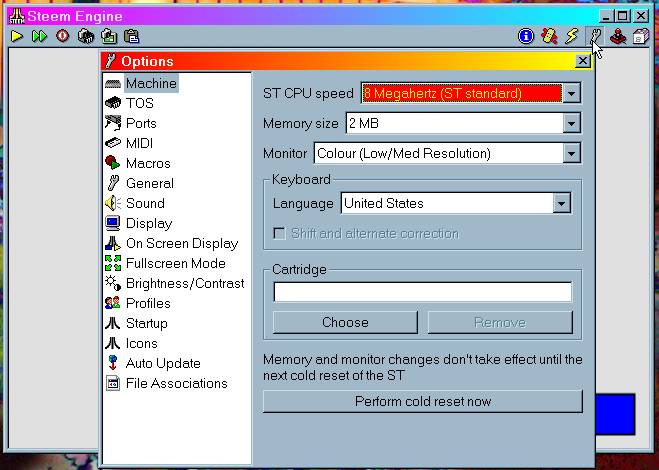This screenshot has height=470, width=659.
Task: Click the yellow Run emulation play icon
Action: click(x=17, y=37)
